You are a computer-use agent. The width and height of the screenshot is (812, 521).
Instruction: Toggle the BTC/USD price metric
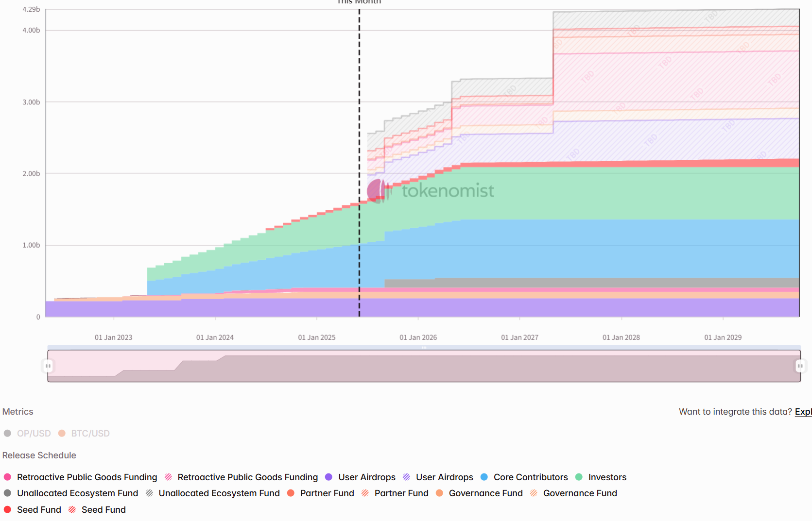pyautogui.click(x=84, y=433)
